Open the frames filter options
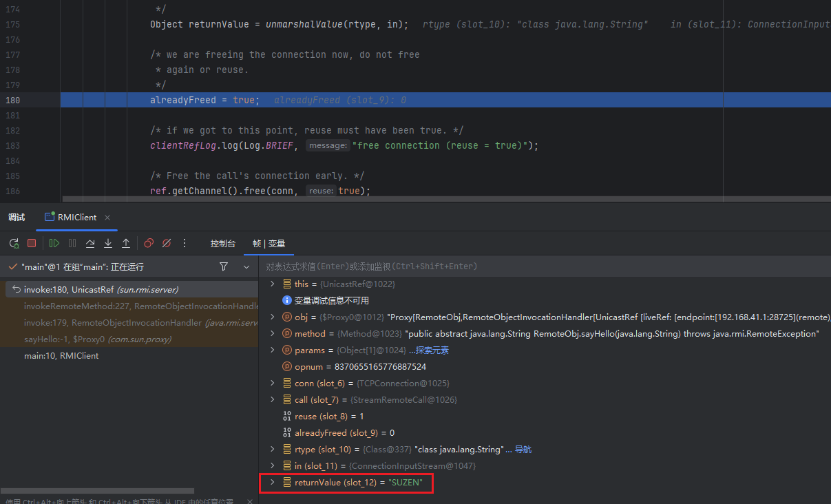 [224, 266]
